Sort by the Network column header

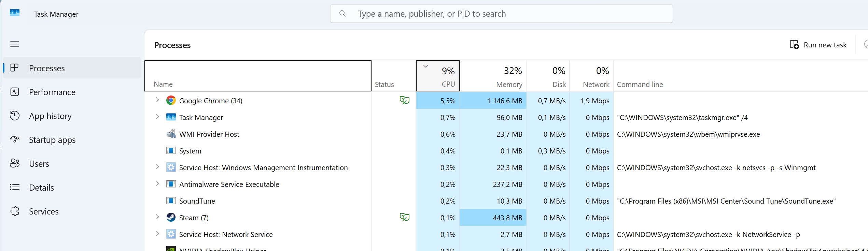pos(591,76)
